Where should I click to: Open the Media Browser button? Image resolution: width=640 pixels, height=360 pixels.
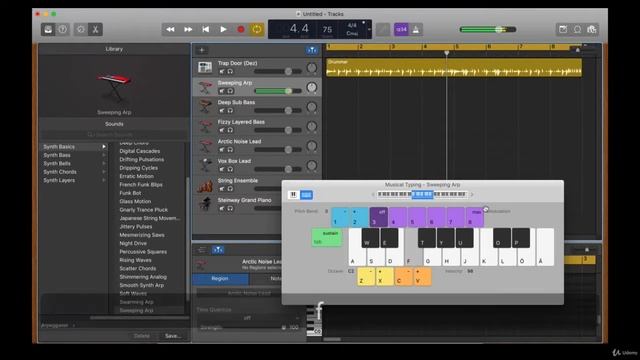(591, 29)
